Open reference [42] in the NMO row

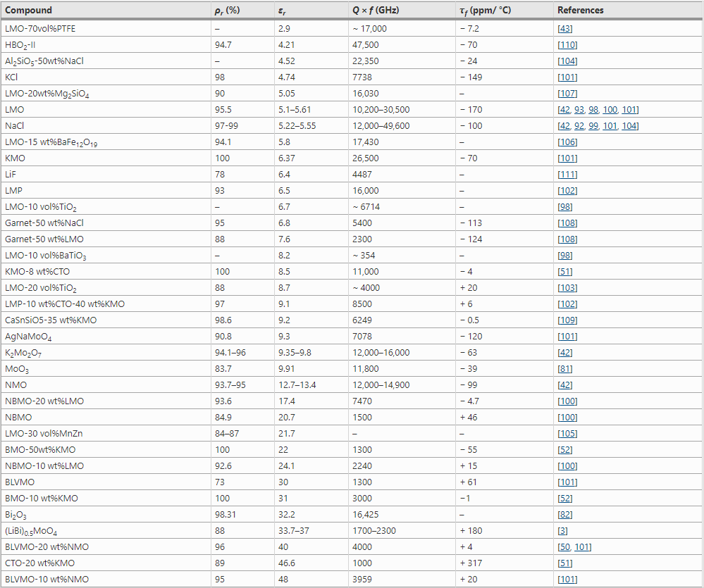click(x=564, y=384)
